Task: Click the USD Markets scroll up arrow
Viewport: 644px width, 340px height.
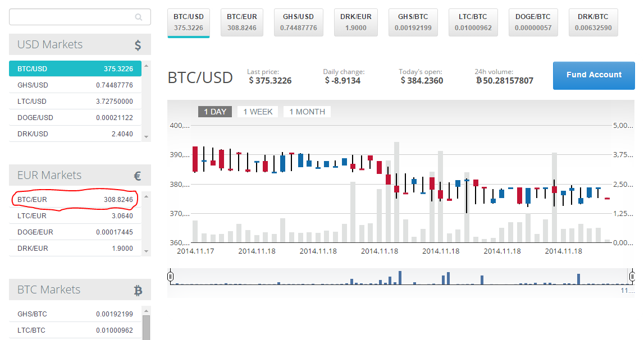Action: click(x=146, y=66)
